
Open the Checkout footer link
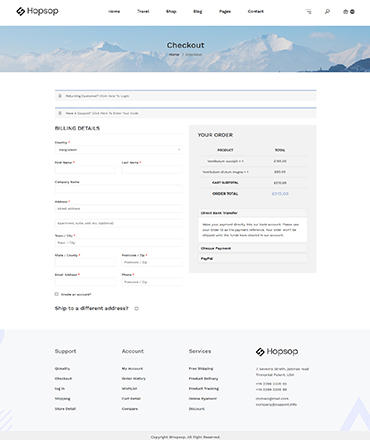pyautogui.click(x=63, y=379)
